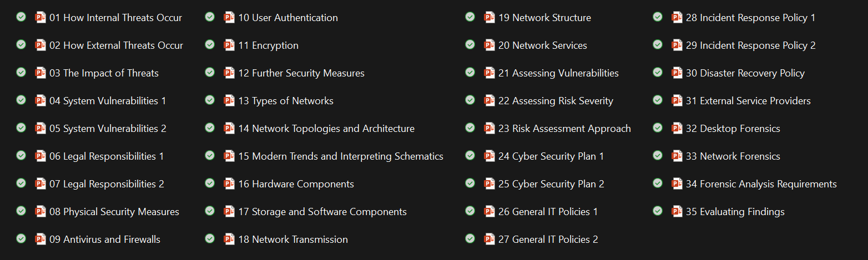
Task: Click green sync checkmark for 22 Assessing Risk Severity
Action: 470,100
